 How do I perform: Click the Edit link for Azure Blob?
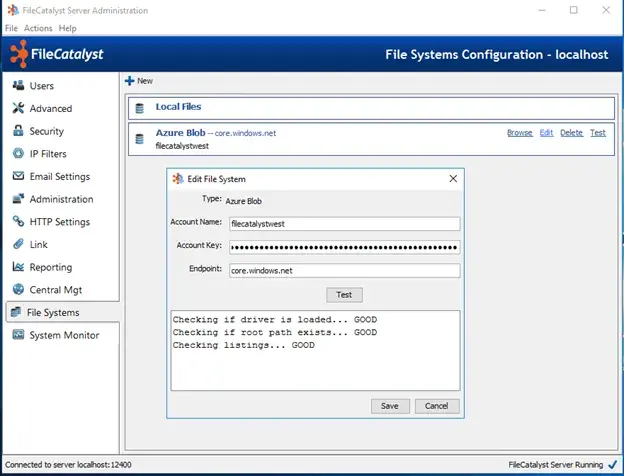[546, 133]
